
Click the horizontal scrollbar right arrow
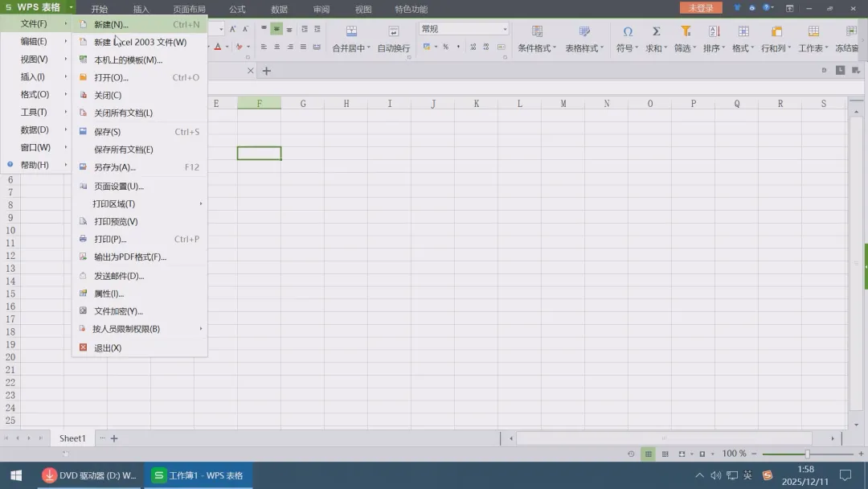(x=833, y=438)
